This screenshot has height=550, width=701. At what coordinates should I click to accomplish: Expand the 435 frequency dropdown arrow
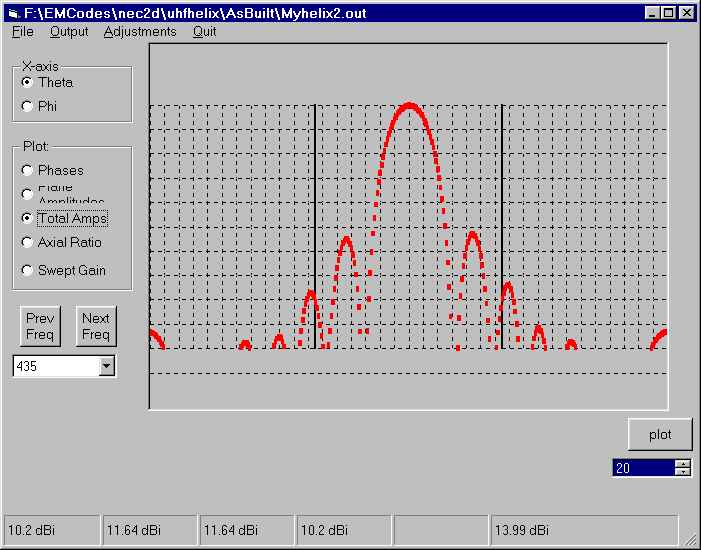tap(106, 366)
